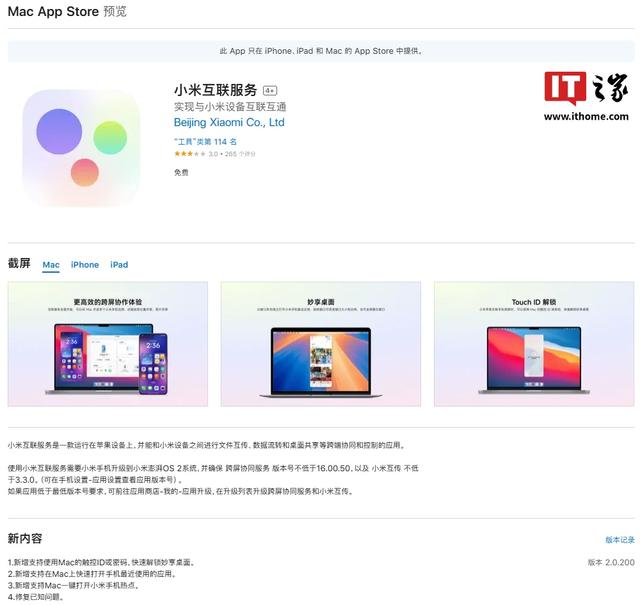Click the availability banner about App Store

click(321, 51)
